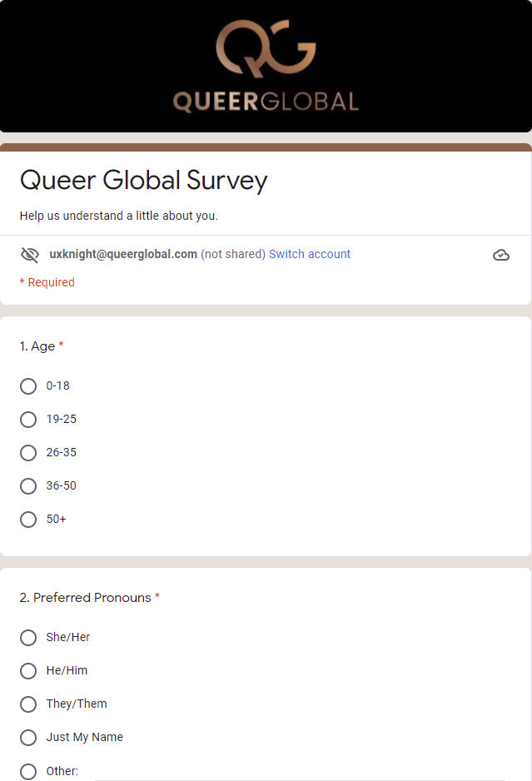Pick They/Them pronouns option

pos(28,704)
